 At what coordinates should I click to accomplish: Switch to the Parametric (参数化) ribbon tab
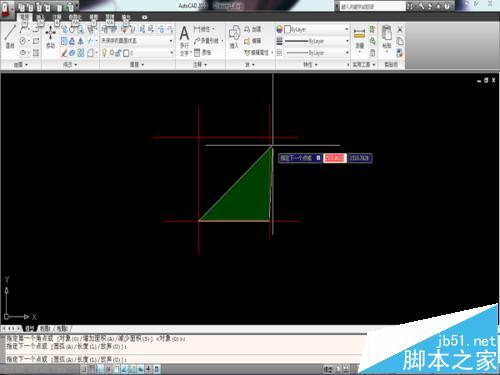click(75, 17)
